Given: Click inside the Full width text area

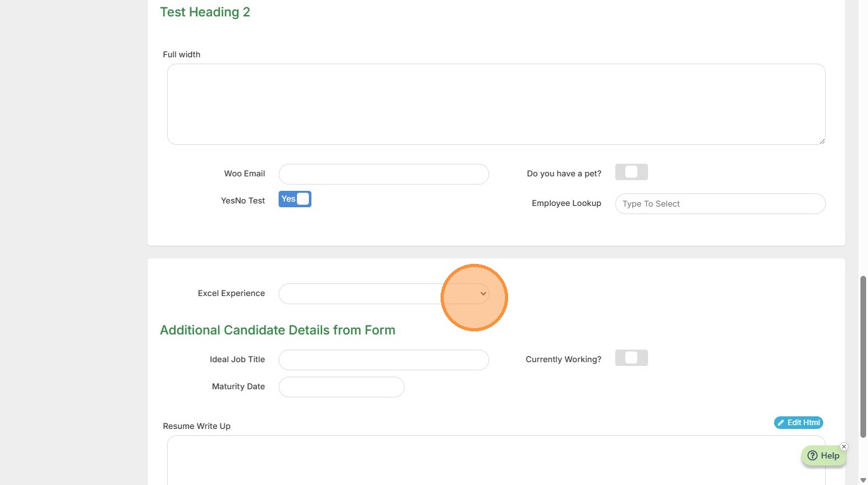Looking at the screenshot, I should point(496,104).
